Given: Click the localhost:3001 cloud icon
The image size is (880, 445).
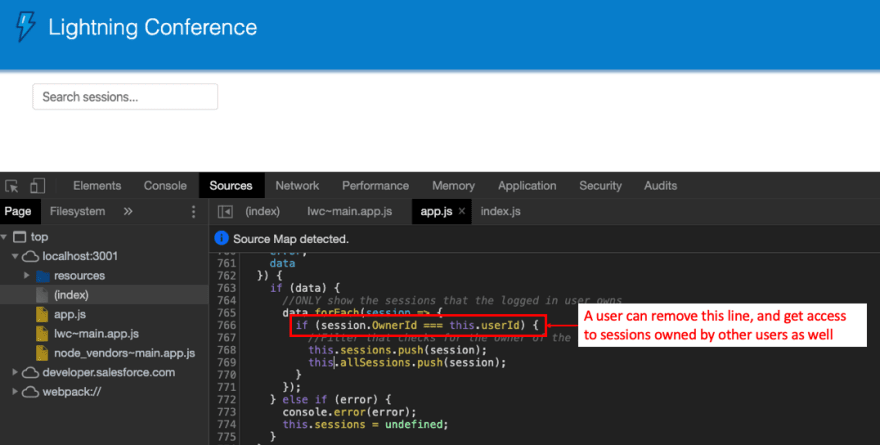Looking at the screenshot, I should (x=30, y=256).
